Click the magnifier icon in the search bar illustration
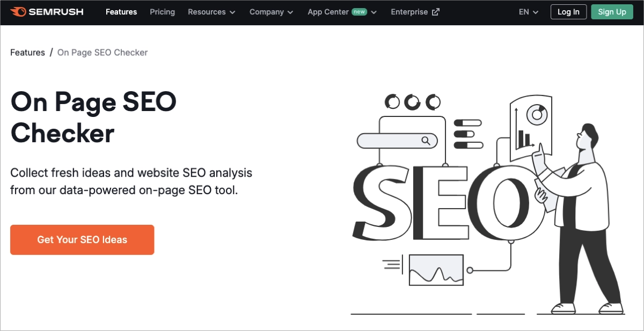Screen dimensions: 644x331 tap(427, 141)
